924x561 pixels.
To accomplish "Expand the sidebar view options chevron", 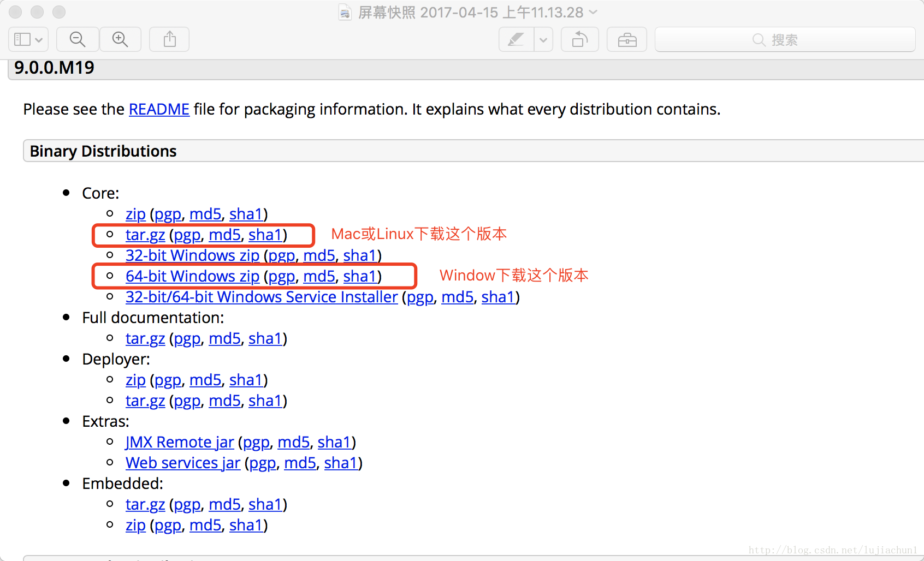I will point(39,40).
